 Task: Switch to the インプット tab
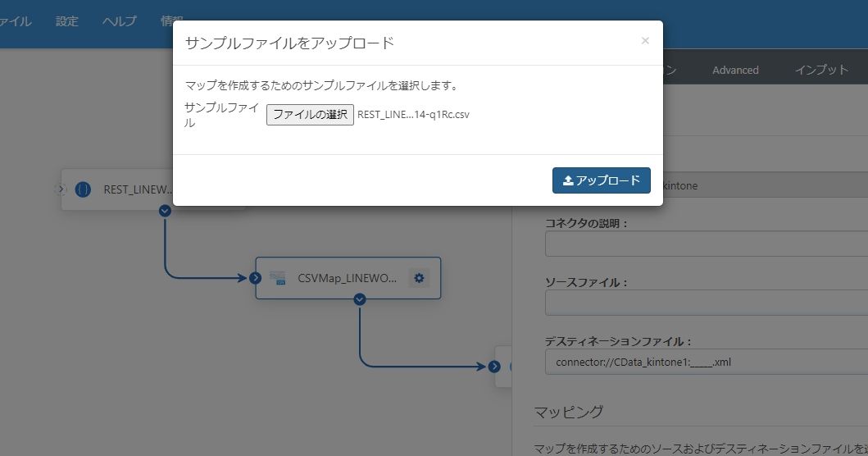821,70
